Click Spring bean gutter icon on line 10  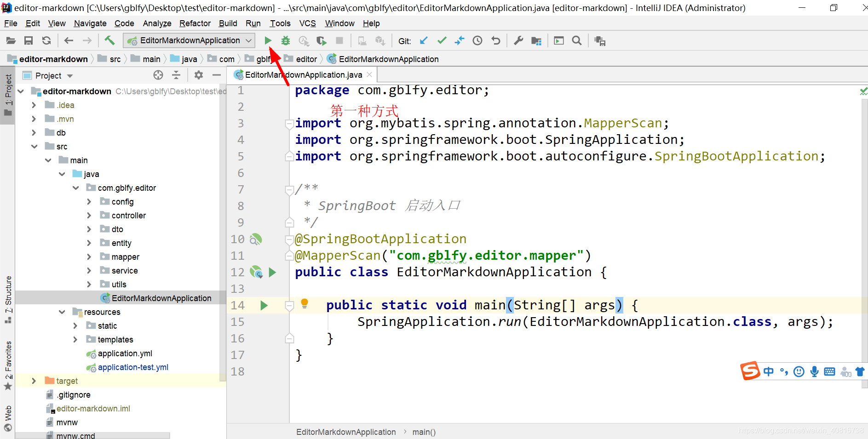coord(256,239)
